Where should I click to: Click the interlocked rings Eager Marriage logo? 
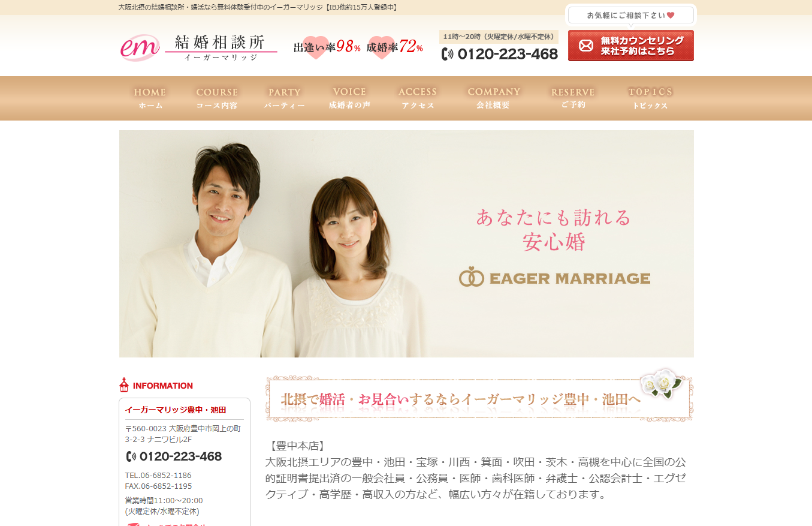(x=554, y=278)
